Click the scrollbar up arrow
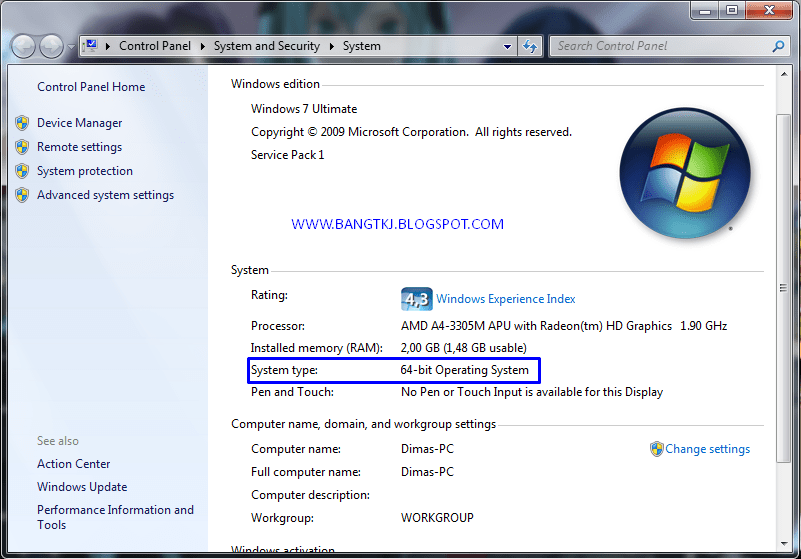This screenshot has height=559, width=801. point(784,74)
